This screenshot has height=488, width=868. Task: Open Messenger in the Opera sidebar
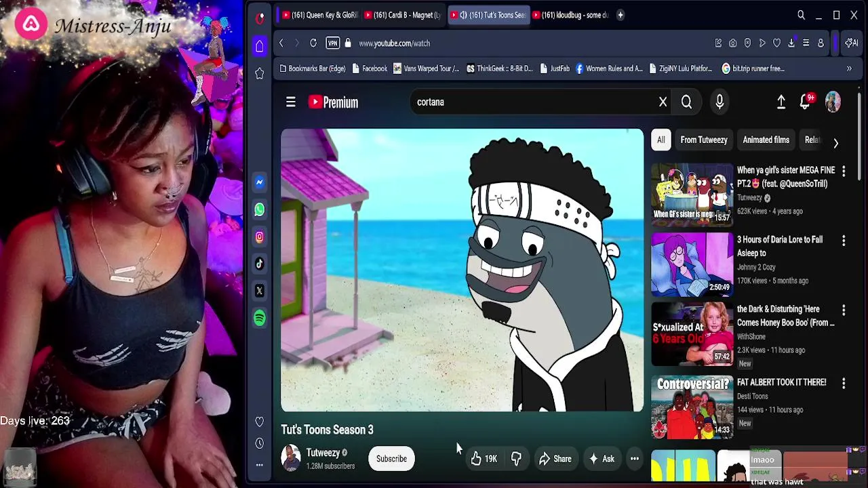click(x=260, y=182)
